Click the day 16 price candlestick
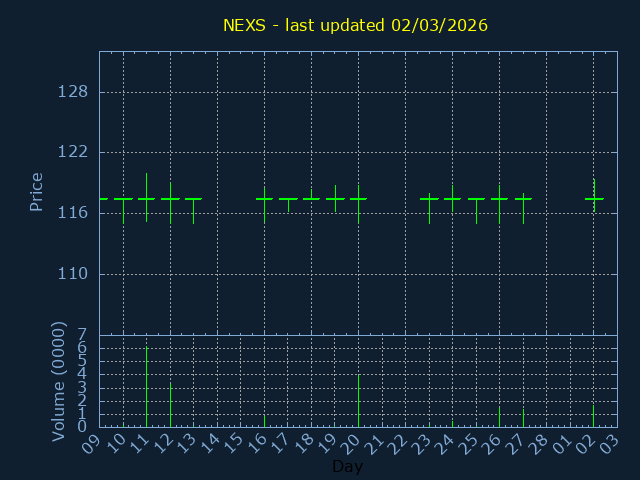 pos(264,199)
